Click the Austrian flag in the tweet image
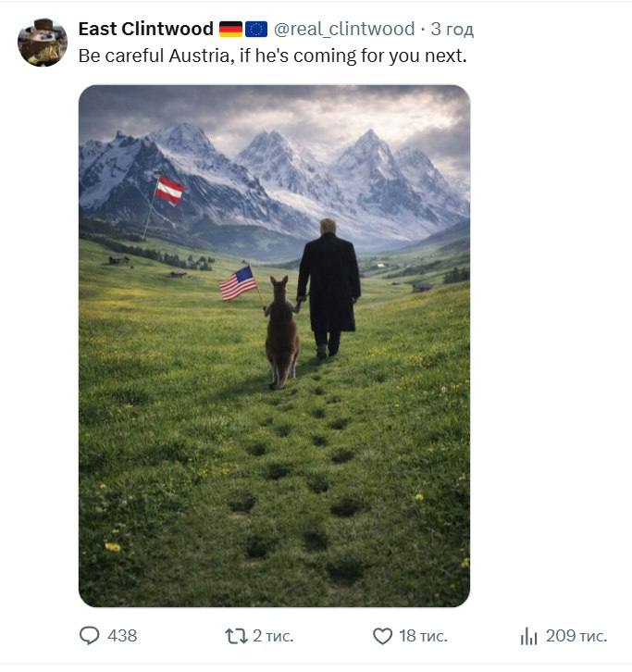632x672 pixels. [x=169, y=190]
